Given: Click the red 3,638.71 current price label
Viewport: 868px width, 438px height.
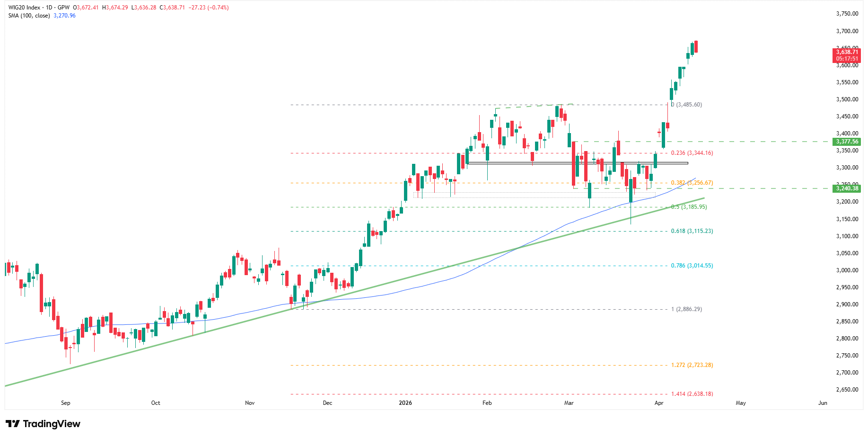Looking at the screenshot, I should click(847, 52).
